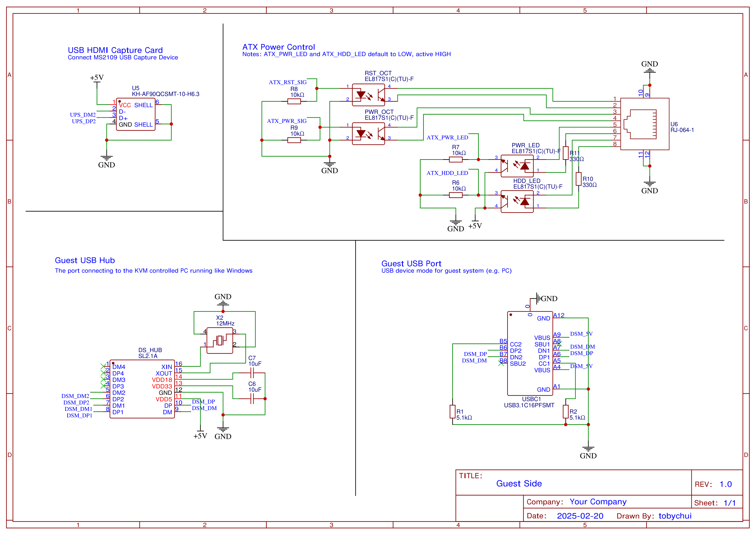Click resistor R1 5.1kΩ symbol
Image resolution: width=756 pixels, height=535 pixels.
[x=453, y=411]
